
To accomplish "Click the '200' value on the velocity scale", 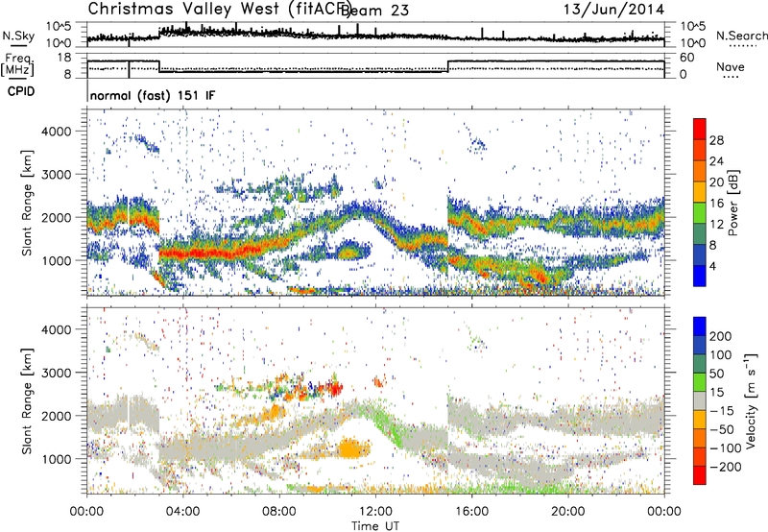I will coord(721,336).
